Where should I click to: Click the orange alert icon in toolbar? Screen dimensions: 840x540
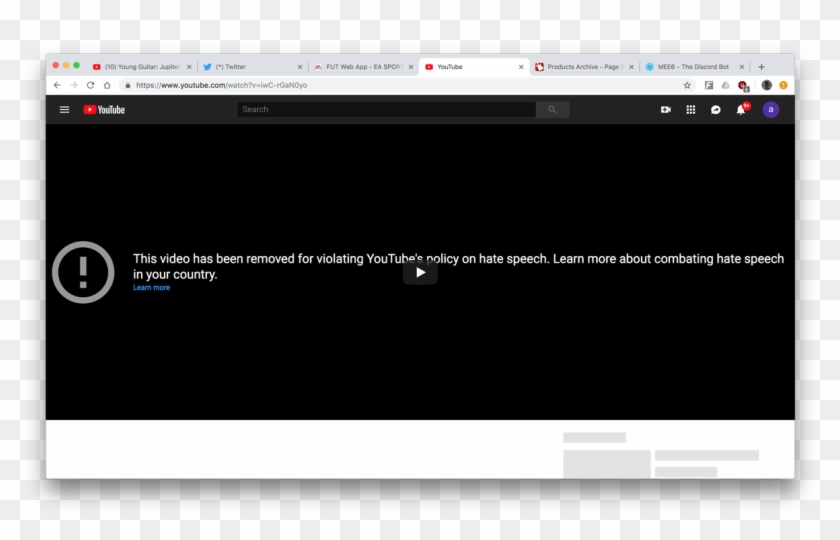[x=783, y=85]
